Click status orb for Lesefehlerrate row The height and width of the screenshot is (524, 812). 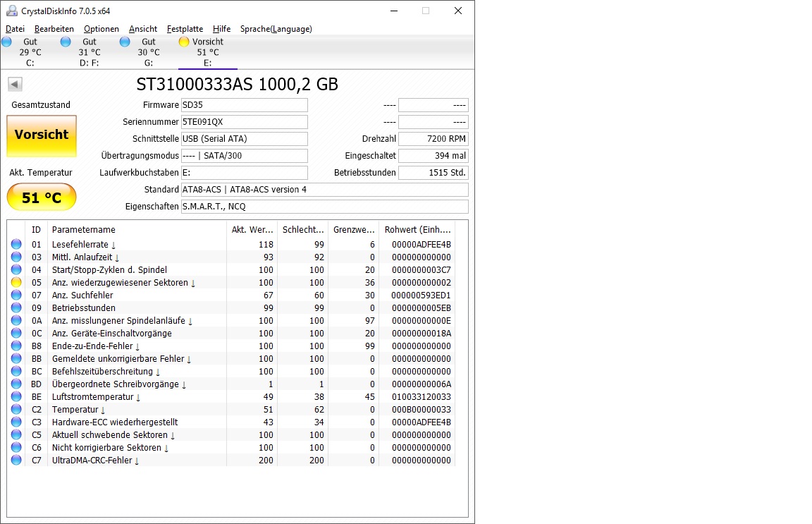(x=17, y=244)
